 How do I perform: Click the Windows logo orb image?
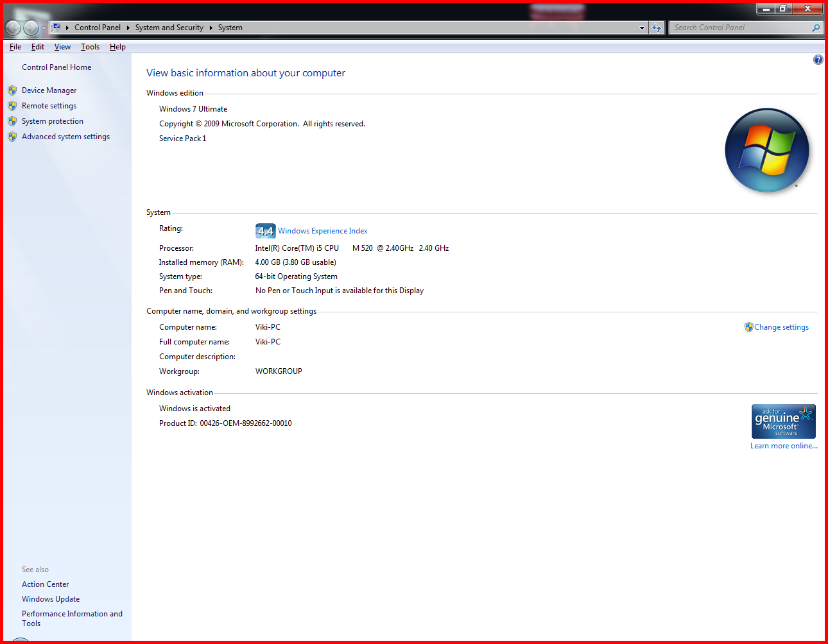[767, 151]
